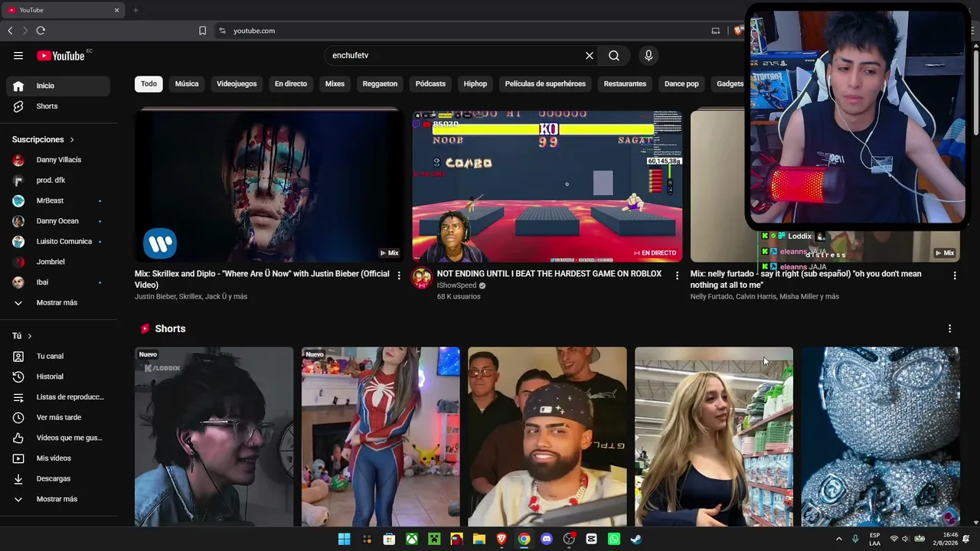Open WhatsApp from the taskbar

click(614, 539)
